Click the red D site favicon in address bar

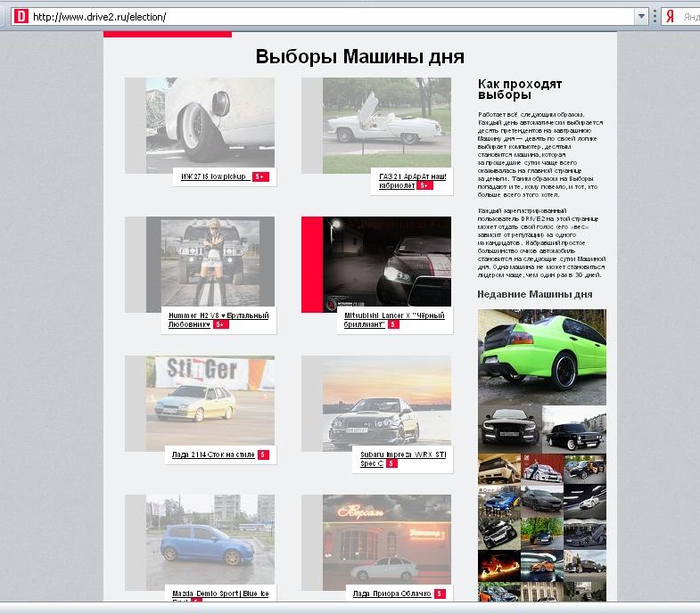(x=21, y=17)
